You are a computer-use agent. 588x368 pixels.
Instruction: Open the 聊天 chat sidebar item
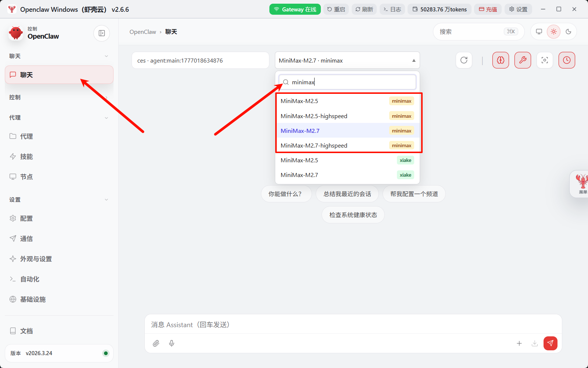(59, 75)
